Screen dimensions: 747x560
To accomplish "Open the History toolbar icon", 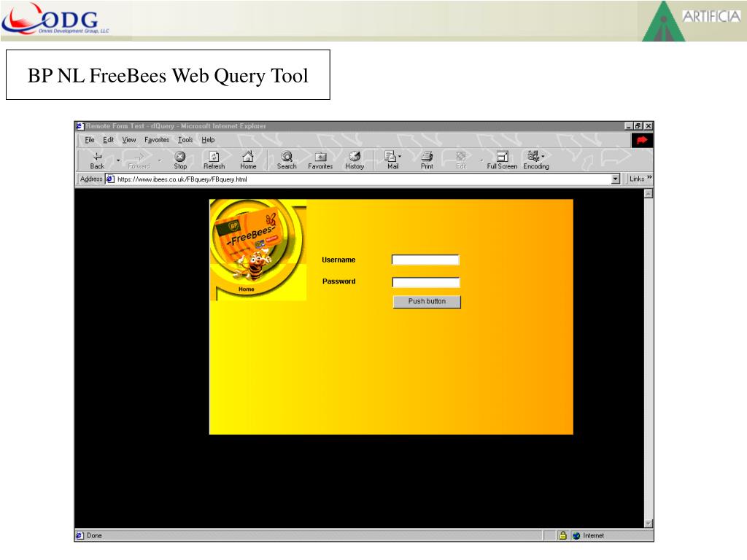I will (x=355, y=160).
